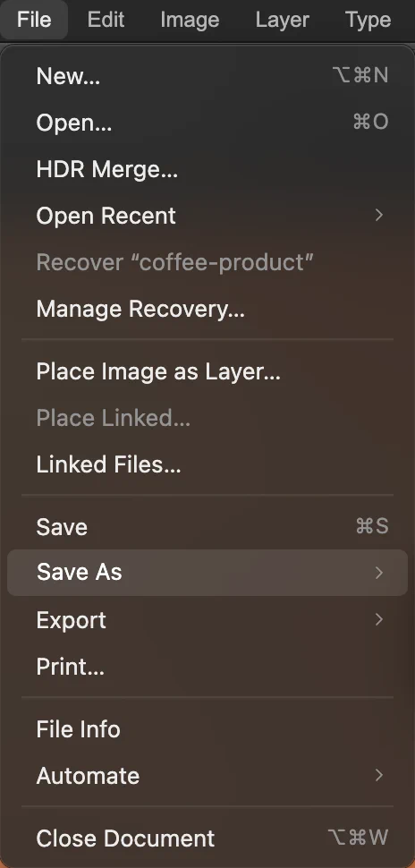Open File Info entry
The image size is (415, 868).
[x=207, y=729]
